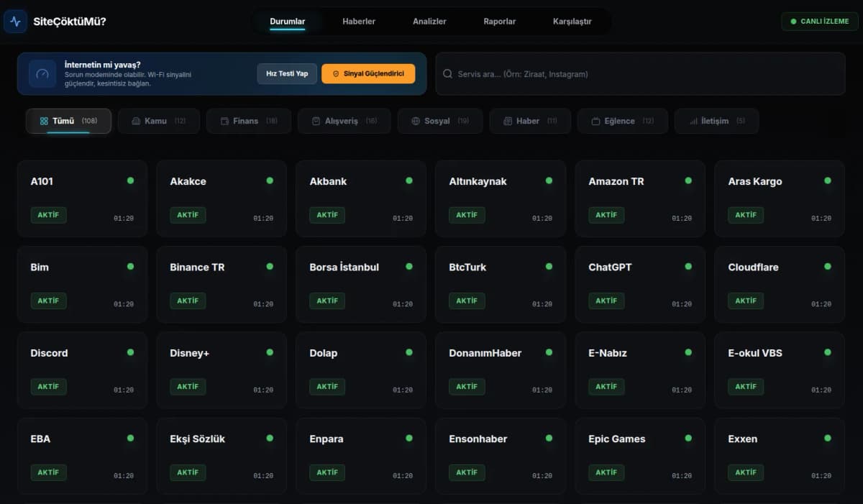Open the ChatGPT status card

tap(639, 284)
